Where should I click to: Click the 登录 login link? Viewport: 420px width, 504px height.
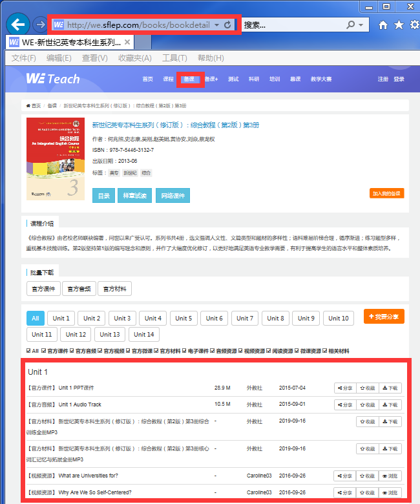click(399, 79)
